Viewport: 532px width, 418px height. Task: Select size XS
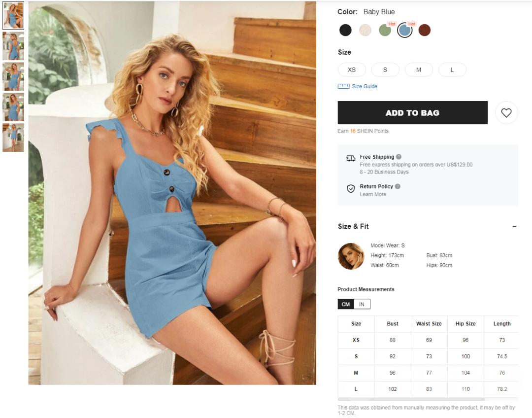(x=352, y=70)
